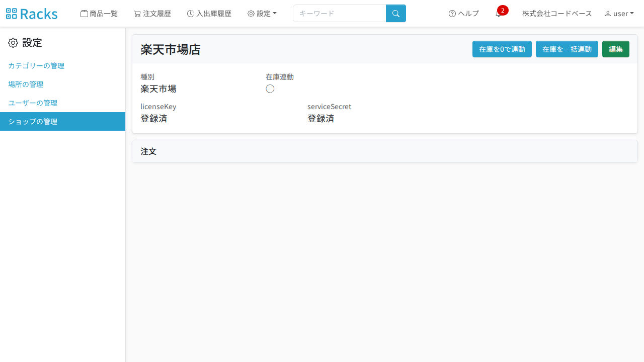Click 登録済 under licenseKey
Viewport: 644px width, 362px height.
(154, 119)
